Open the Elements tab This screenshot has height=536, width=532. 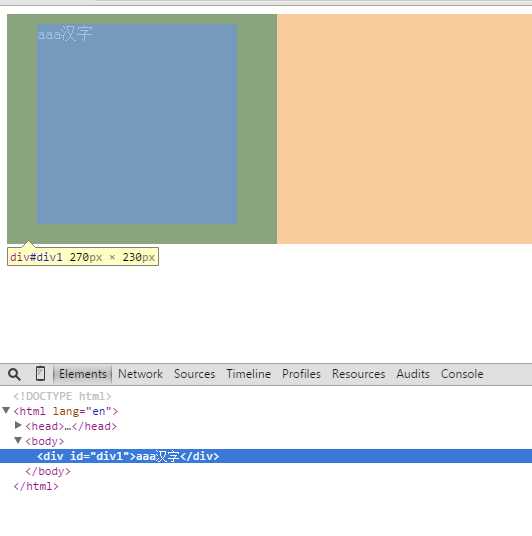pyautogui.click(x=83, y=374)
